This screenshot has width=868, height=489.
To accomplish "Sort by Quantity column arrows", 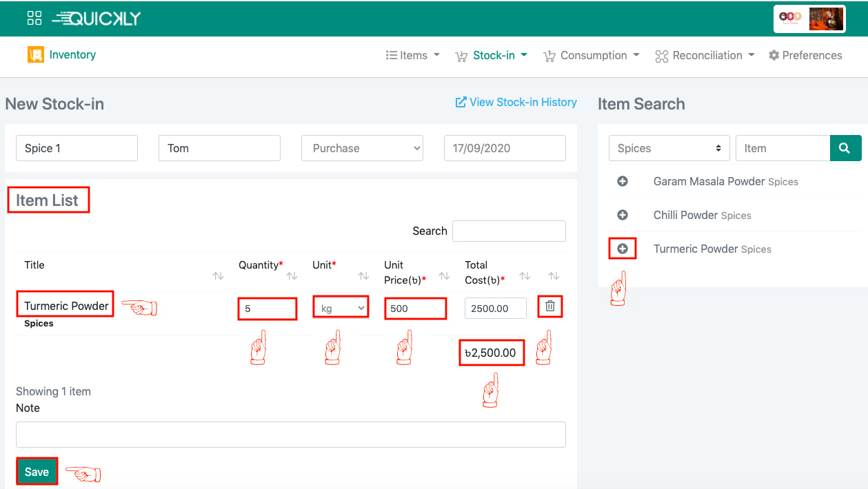I will pyautogui.click(x=292, y=275).
